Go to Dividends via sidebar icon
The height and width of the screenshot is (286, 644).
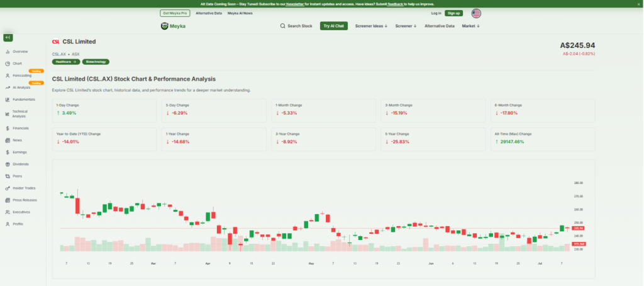pos(7,164)
